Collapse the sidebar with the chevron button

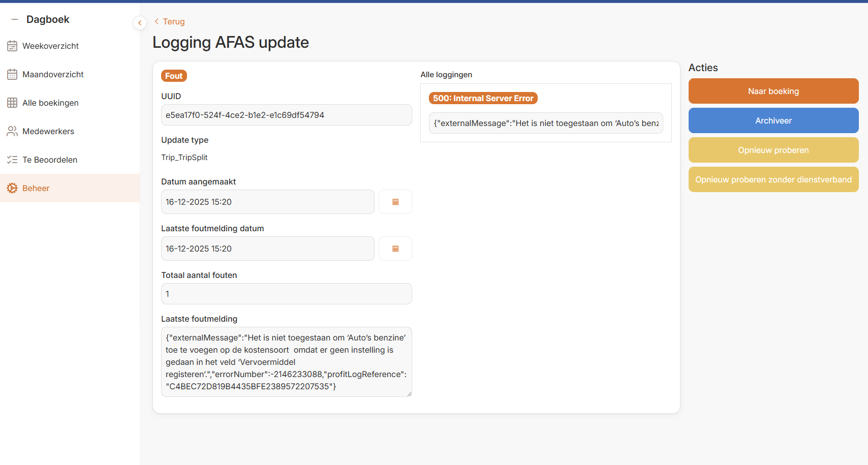[140, 23]
